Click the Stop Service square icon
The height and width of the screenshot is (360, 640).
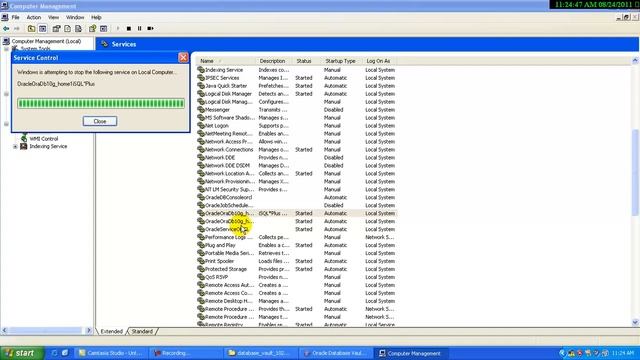129,29
